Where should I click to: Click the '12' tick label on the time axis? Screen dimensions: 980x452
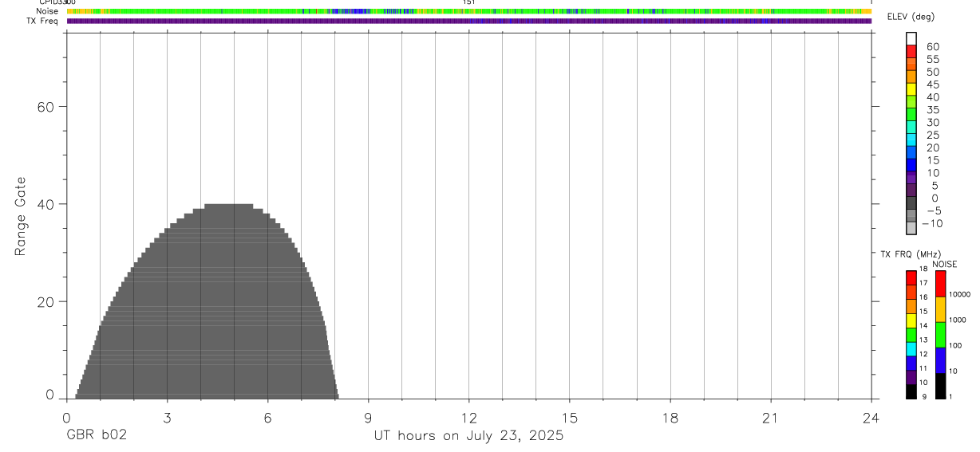[469, 418]
